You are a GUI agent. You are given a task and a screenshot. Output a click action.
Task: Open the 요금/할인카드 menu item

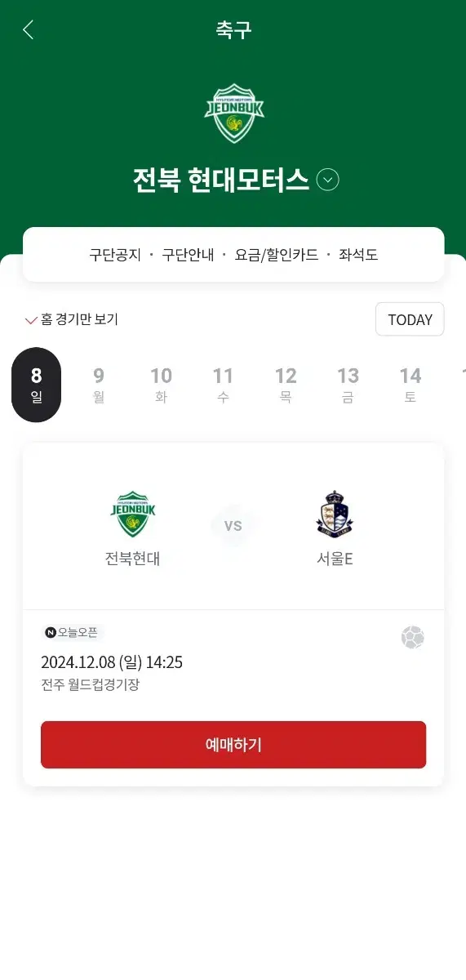[x=277, y=255]
